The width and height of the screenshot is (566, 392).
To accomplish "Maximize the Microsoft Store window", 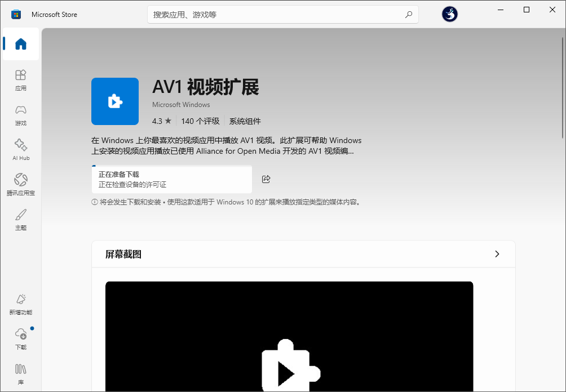I will click(x=527, y=10).
